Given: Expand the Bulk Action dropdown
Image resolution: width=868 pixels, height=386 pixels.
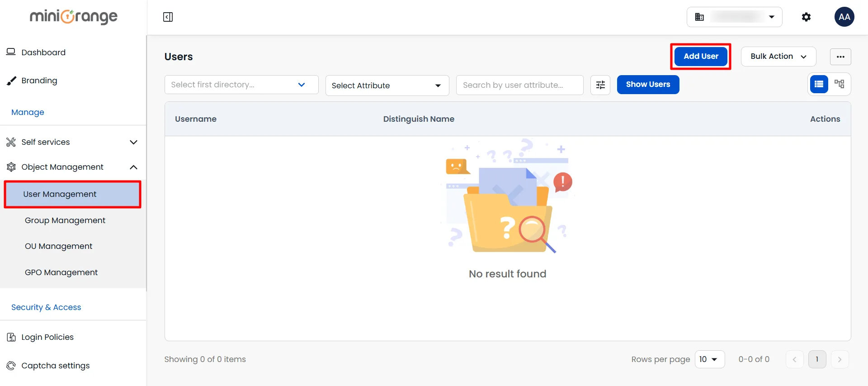Looking at the screenshot, I should [778, 57].
